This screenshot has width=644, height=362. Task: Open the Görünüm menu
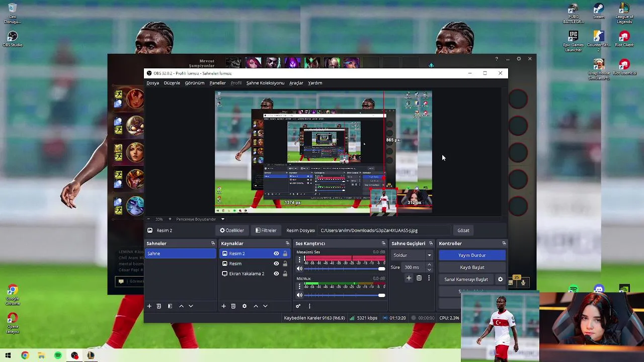(195, 83)
